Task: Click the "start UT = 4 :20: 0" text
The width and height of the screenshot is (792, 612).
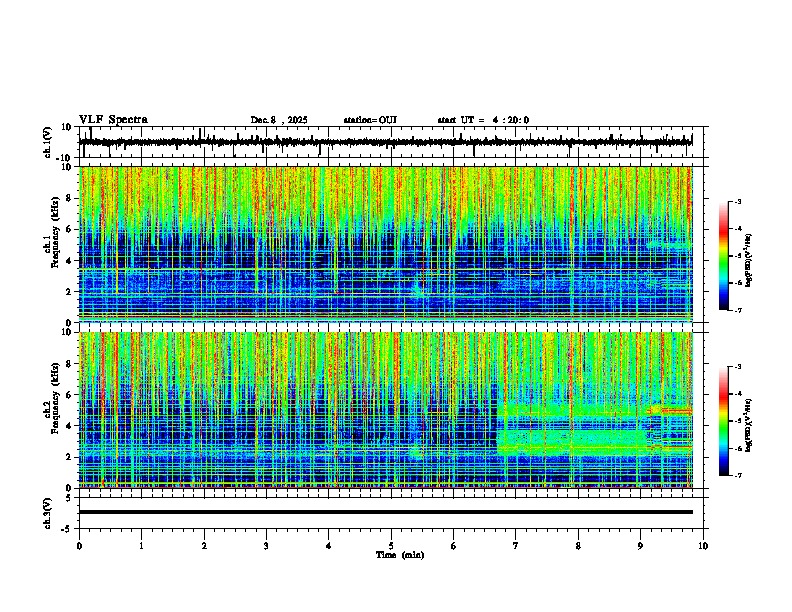Action: (x=483, y=120)
